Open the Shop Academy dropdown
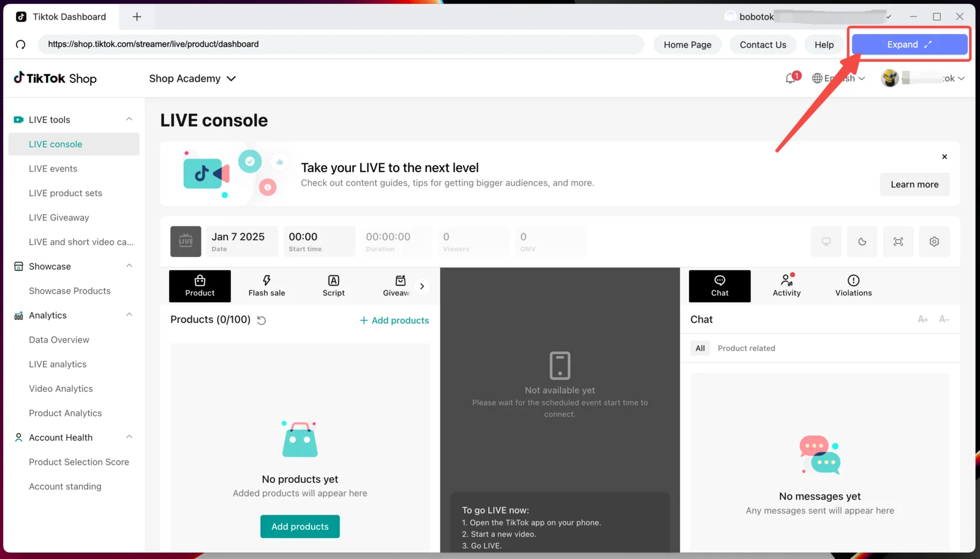This screenshot has height=559, width=980. (x=192, y=78)
